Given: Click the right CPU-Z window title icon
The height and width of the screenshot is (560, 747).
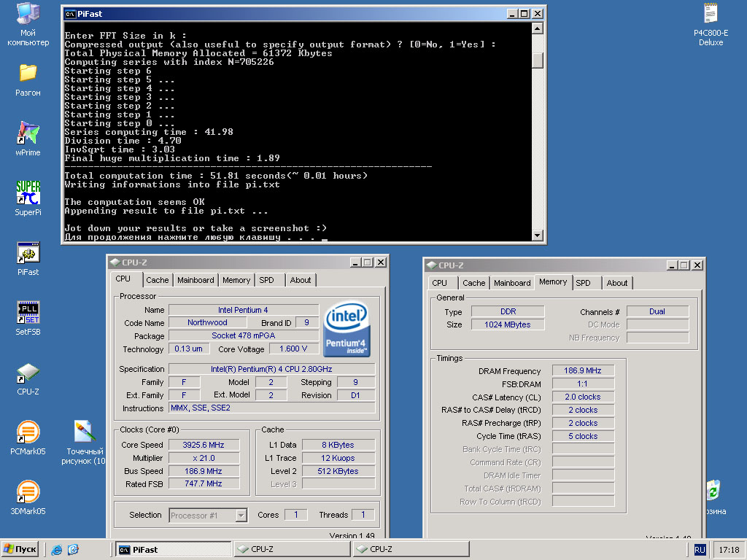Looking at the screenshot, I should [x=432, y=265].
